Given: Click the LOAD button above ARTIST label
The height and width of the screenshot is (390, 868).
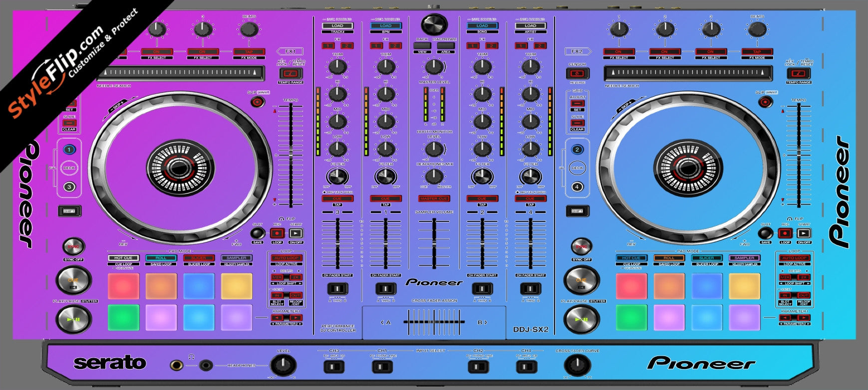Looking at the screenshot, I should [530, 26].
